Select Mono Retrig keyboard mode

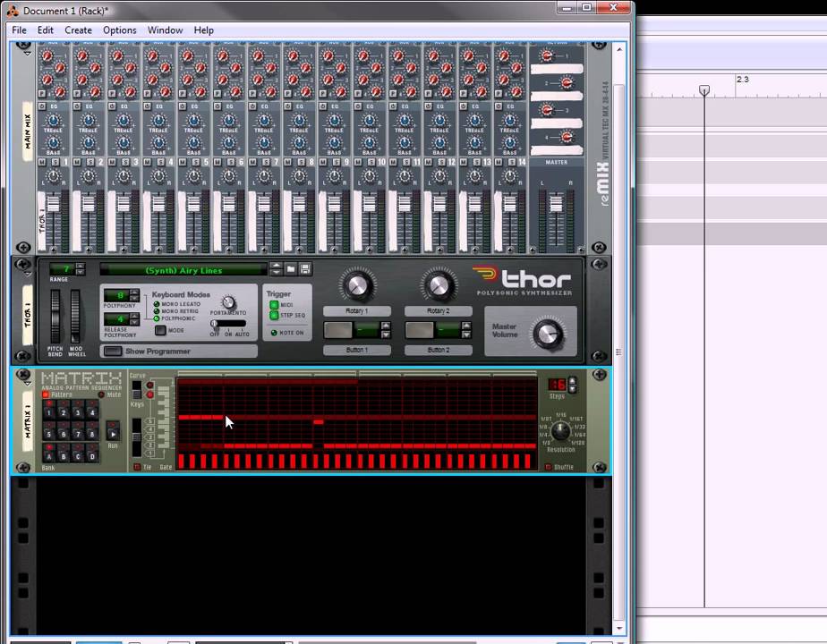pyautogui.click(x=157, y=311)
